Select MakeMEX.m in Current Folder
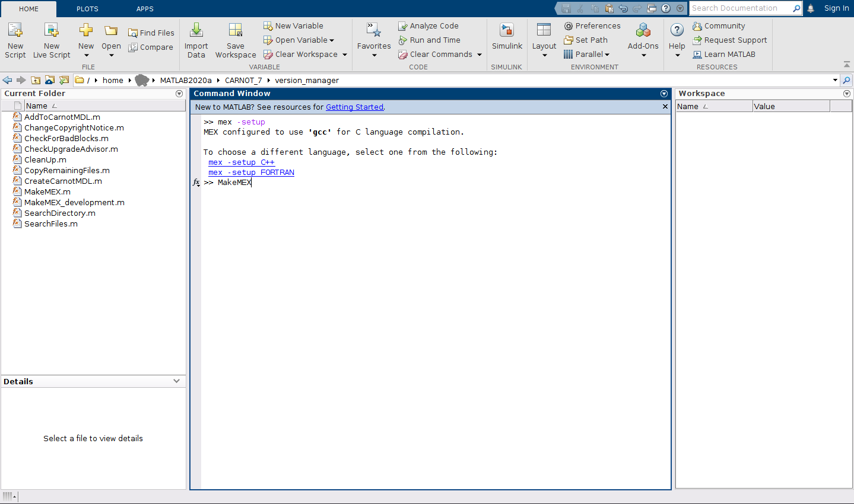The height and width of the screenshot is (504, 854). [x=47, y=192]
